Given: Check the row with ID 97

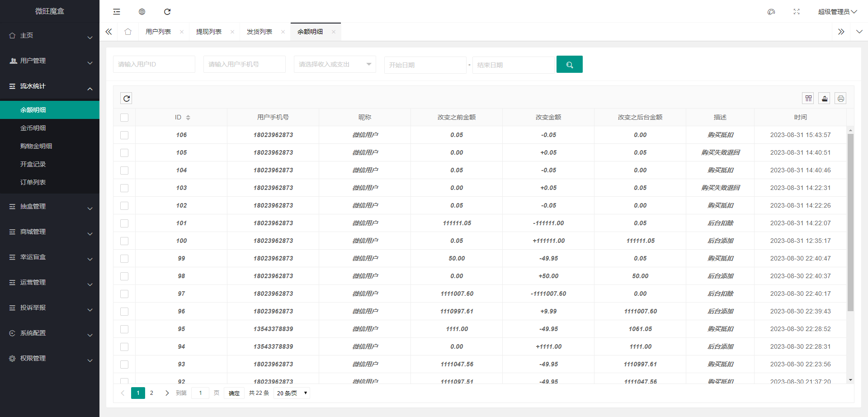Looking at the screenshot, I should click(124, 294).
